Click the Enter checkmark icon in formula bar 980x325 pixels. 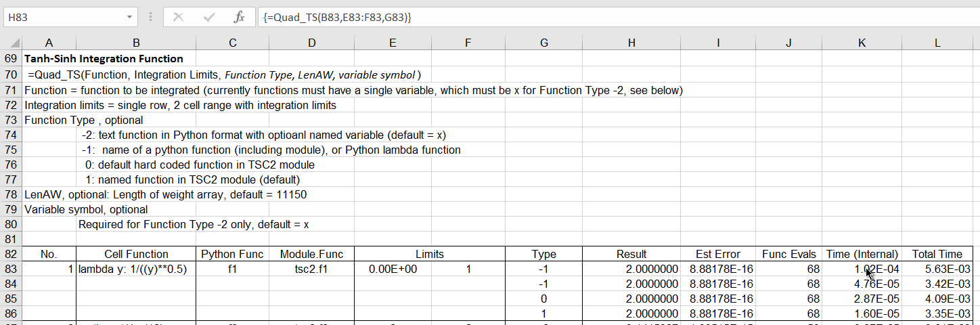tap(209, 17)
